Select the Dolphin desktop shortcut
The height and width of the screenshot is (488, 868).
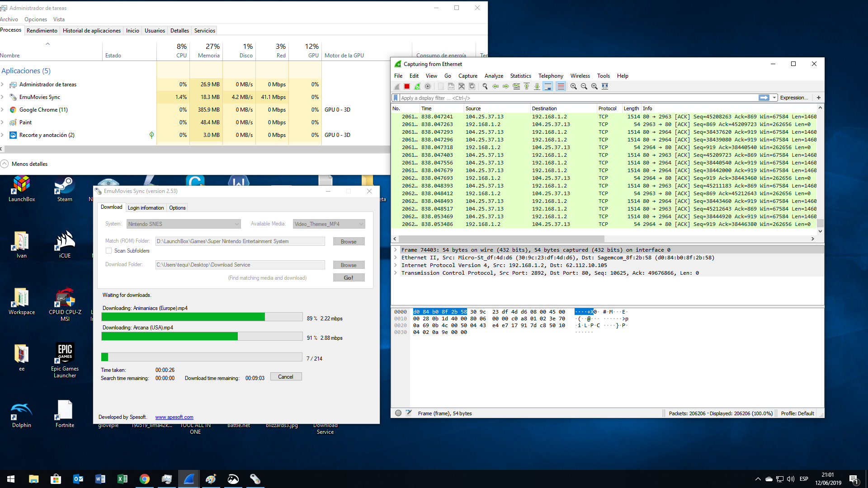click(x=22, y=415)
